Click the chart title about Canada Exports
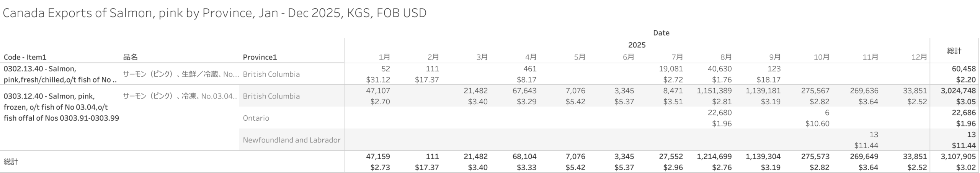Image resolution: width=980 pixels, height=173 pixels. pos(214,13)
